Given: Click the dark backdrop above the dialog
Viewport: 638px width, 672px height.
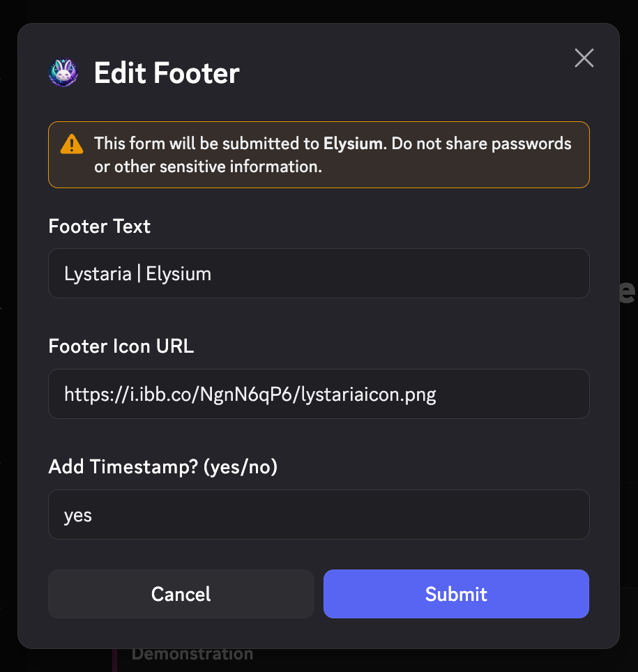Looking at the screenshot, I should [x=319, y=10].
